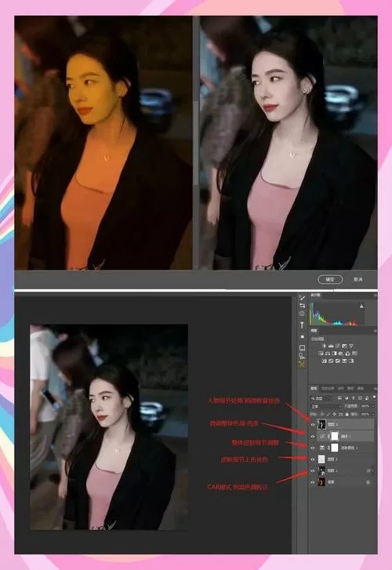This screenshot has width=392, height=570.
Task: Add a Levels adjustment from adjustments panel
Action: [x=331, y=346]
